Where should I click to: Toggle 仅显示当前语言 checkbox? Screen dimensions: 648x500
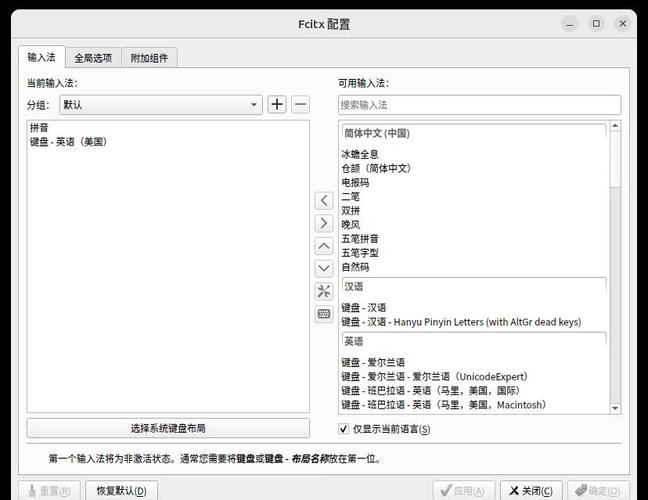[343, 429]
